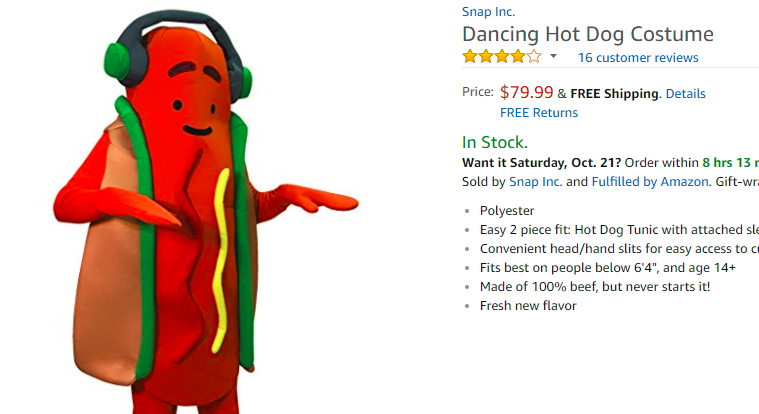This screenshot has height=414, width=759.
Task: Open Snap Inc. seller link in Sold by line
Action: (x=535, y=182)
